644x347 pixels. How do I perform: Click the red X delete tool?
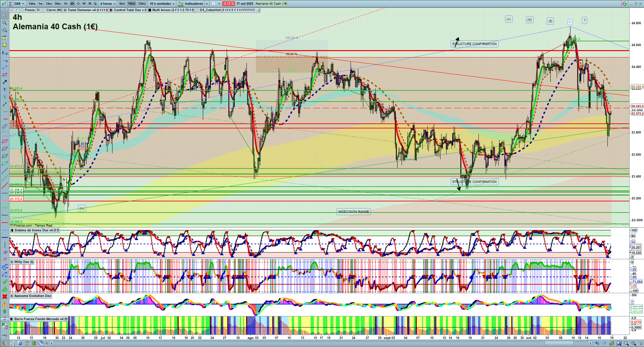[x=4, y=297]
